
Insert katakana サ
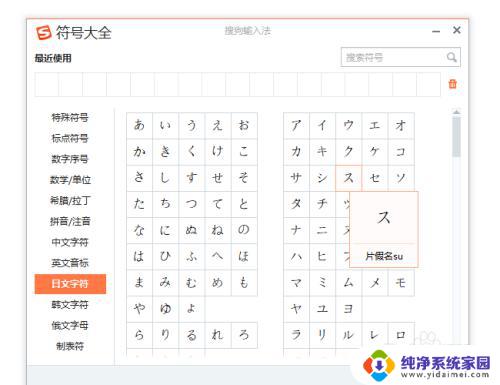point(296,178)
